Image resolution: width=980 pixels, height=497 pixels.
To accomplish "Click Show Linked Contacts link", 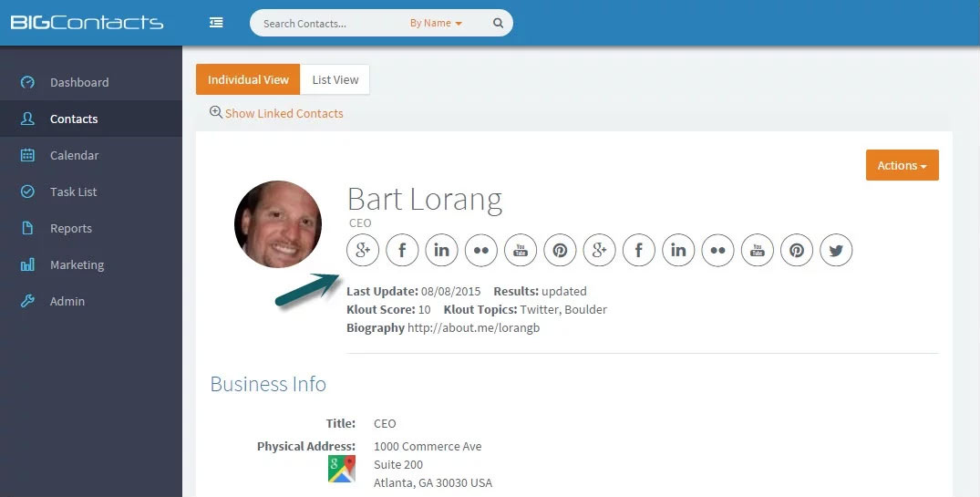I will (284, 113).
